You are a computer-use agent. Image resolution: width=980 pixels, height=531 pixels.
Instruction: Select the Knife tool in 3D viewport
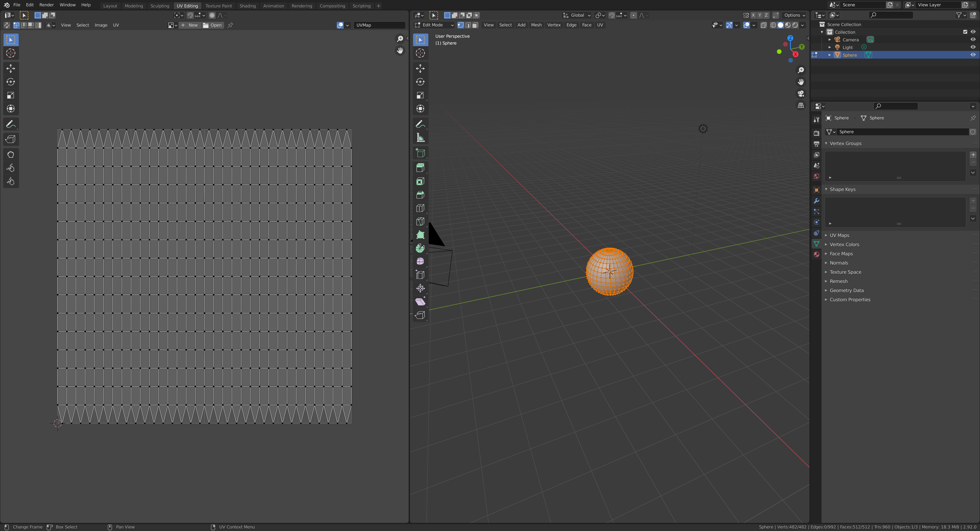[420, 221]
